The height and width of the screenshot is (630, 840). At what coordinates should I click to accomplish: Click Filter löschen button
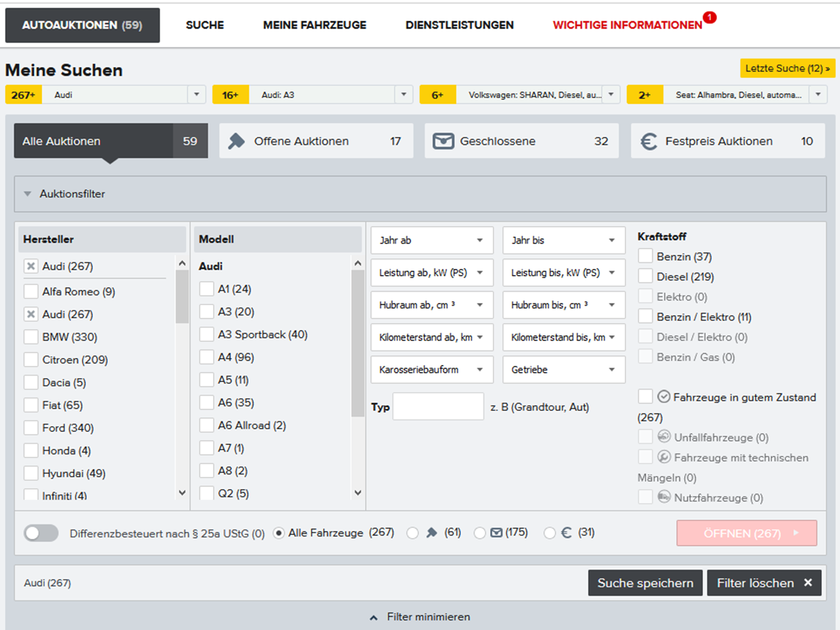point(764,583)
